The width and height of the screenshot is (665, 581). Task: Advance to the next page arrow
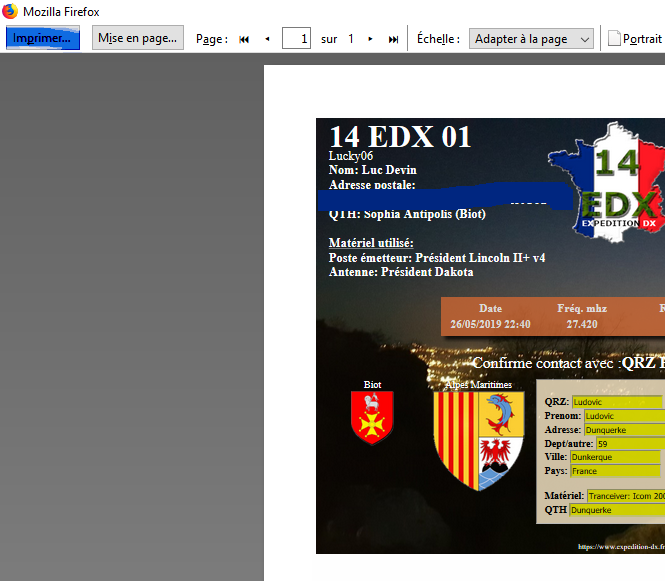tap(371, 39)
